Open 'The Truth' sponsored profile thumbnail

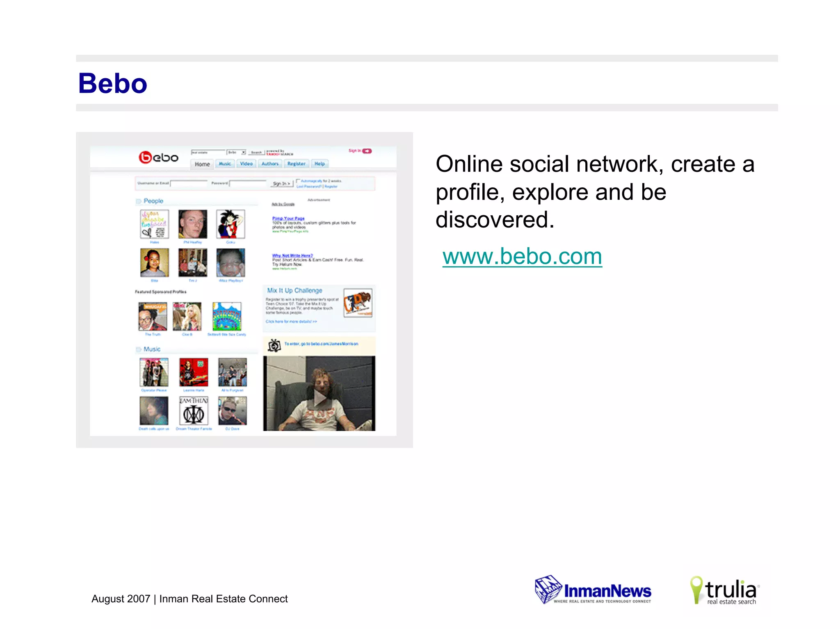[153, 317]
